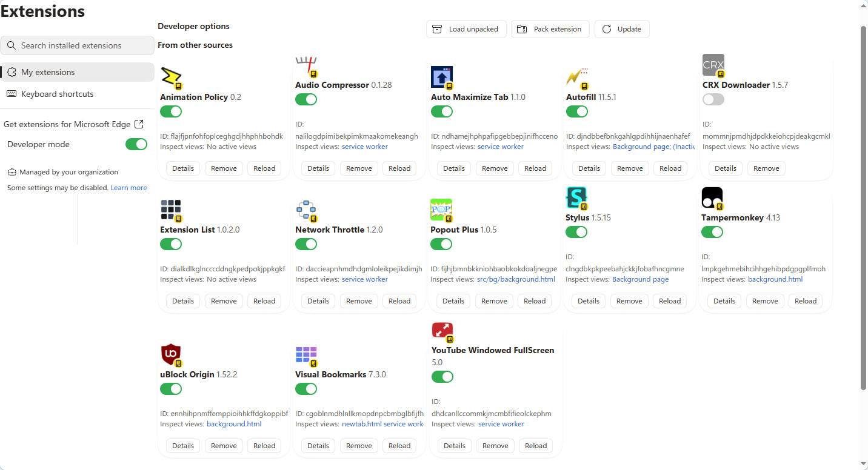
Task: Open Details for Popout Plus
Action: pyautogui.click(x=453, y=301)
